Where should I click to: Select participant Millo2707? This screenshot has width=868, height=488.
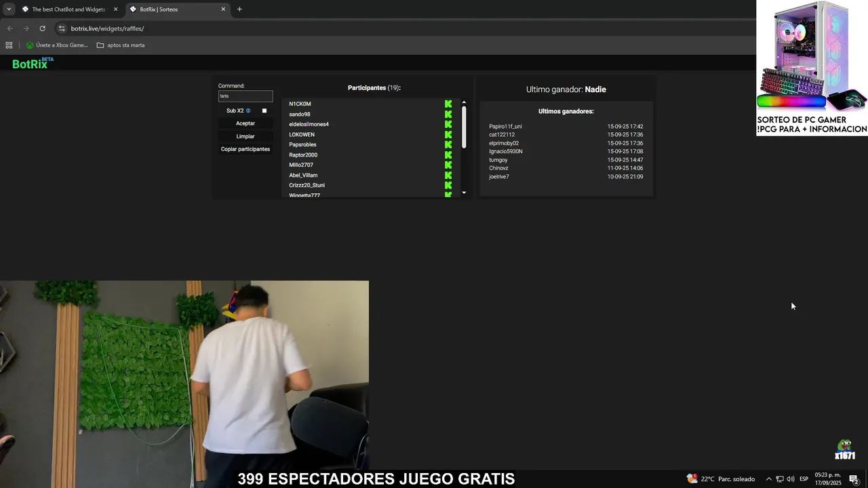(x=301, y=165)
